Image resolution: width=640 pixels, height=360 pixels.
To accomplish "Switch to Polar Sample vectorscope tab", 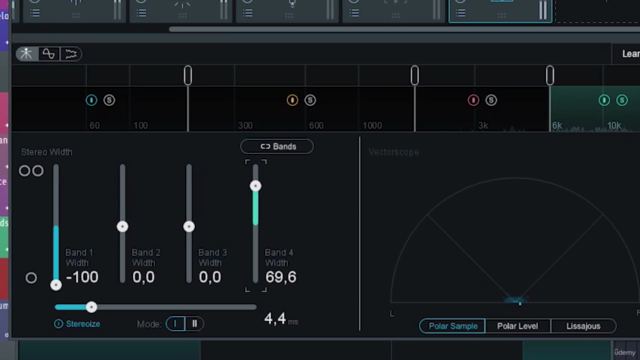I will coord(453,326).
